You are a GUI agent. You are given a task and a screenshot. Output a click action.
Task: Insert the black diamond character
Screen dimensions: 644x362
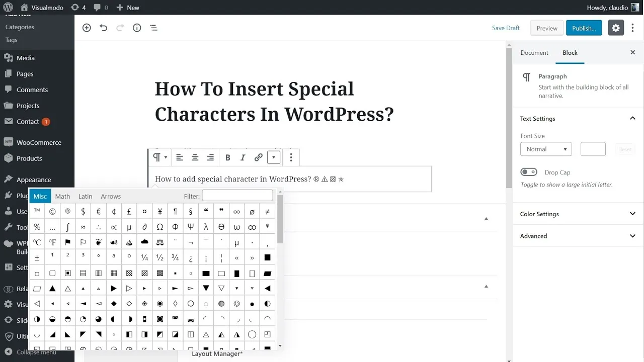tap(114, 304)
